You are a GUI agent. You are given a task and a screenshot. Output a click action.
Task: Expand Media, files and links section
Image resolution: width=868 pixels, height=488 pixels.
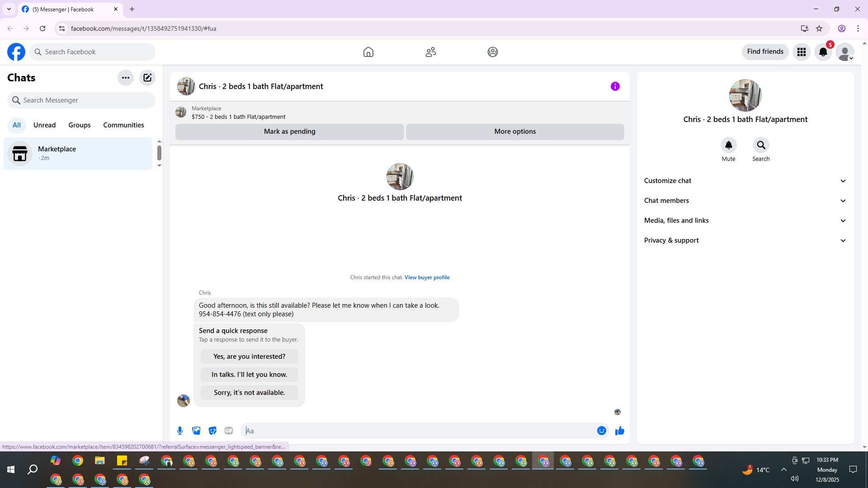[745, 221]
